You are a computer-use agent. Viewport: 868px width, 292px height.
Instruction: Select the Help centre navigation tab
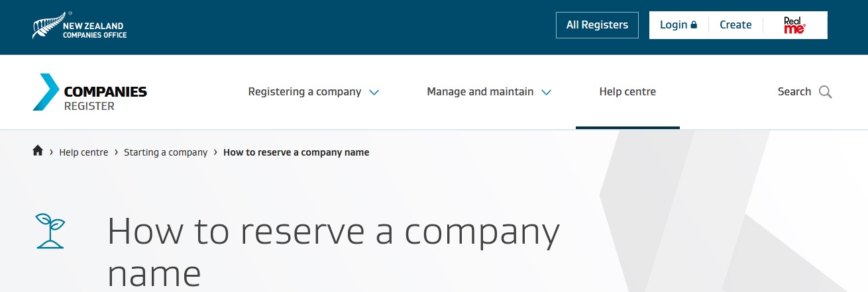coord(627,92)
